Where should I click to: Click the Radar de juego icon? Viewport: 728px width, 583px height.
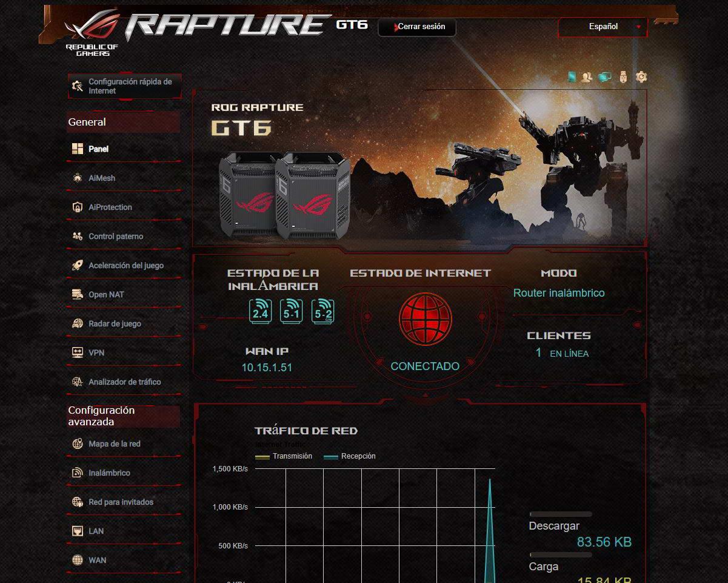[78, 323]
